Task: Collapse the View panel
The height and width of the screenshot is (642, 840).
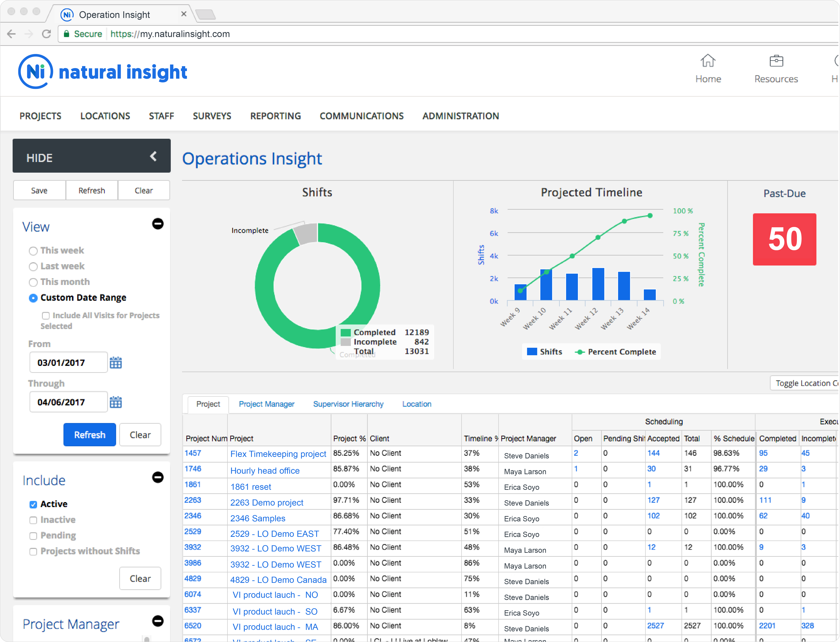Action: click(158, 224)
